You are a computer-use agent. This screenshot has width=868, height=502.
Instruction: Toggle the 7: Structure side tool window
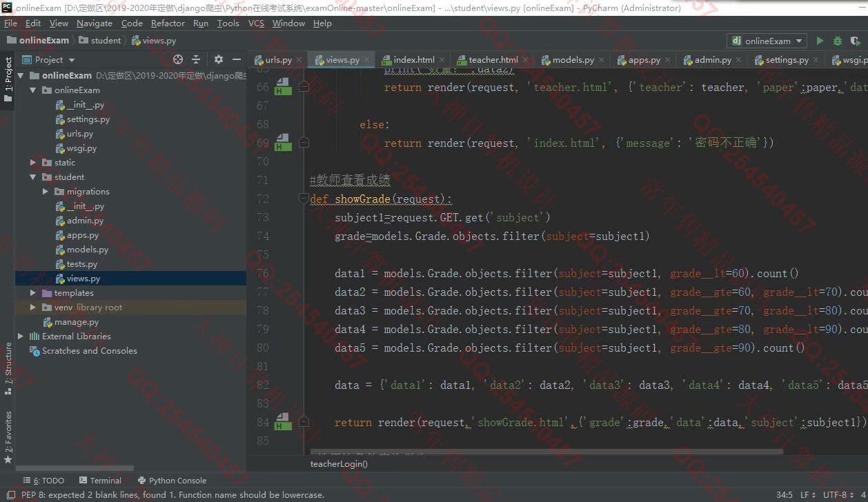tap(8, 368)
